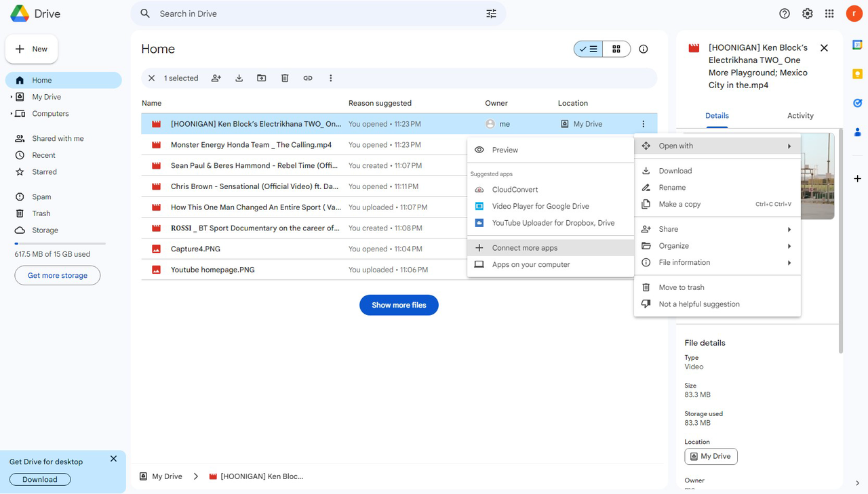Open Google Keep in the side panel
This screenshot has height=494, width=868.
857,73
